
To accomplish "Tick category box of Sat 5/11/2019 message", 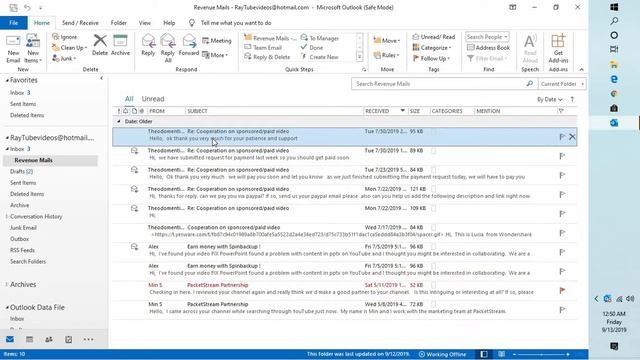I will point(433,285).
